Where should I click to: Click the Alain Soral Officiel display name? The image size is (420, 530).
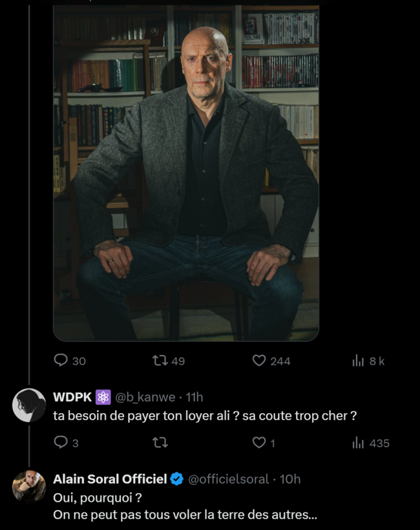coord(110,479)
